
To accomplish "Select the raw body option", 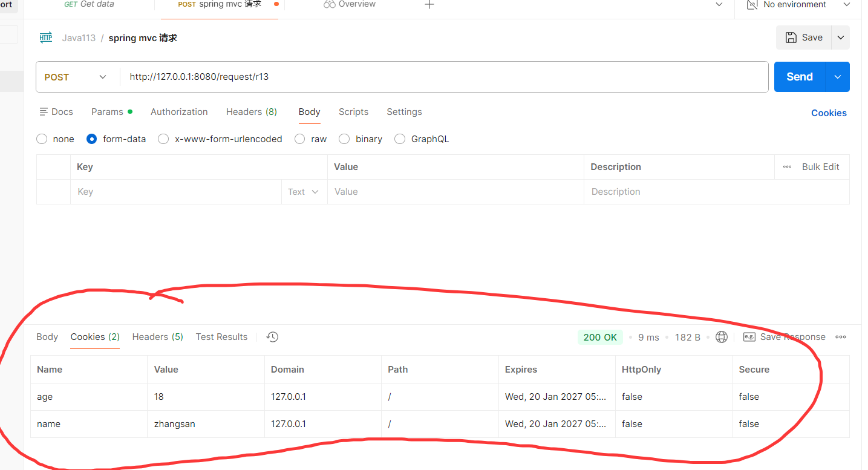I will point(300,139).
